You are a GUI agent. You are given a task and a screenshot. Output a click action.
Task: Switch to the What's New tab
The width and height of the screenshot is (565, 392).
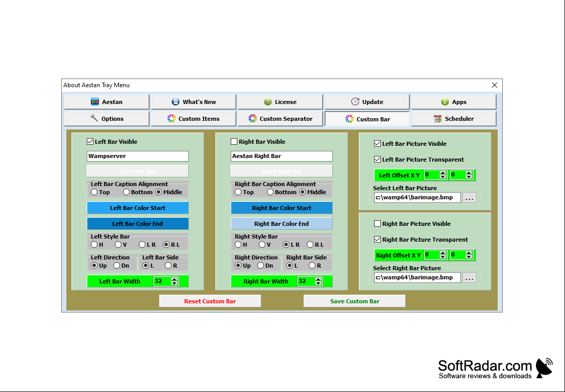click(193, 102)
